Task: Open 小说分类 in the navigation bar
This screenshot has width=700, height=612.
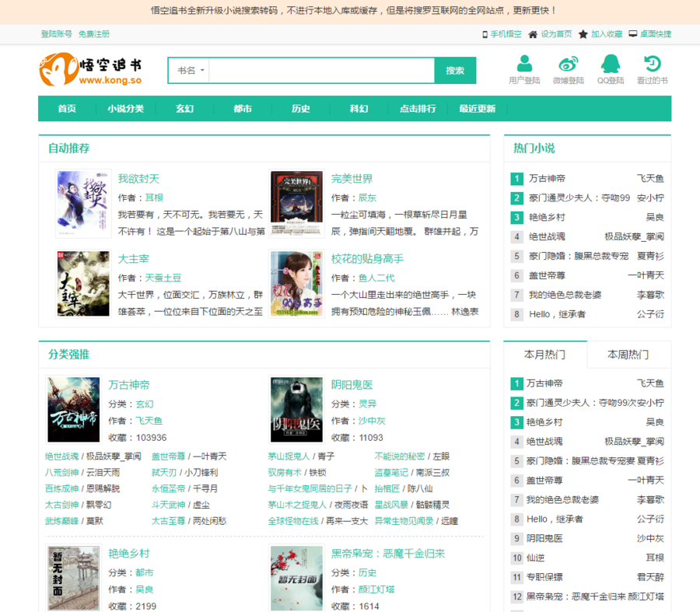Action: (126, 109)
